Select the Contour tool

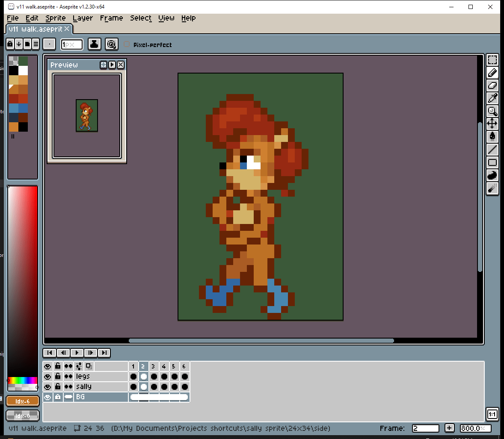(x=492, y=175)
